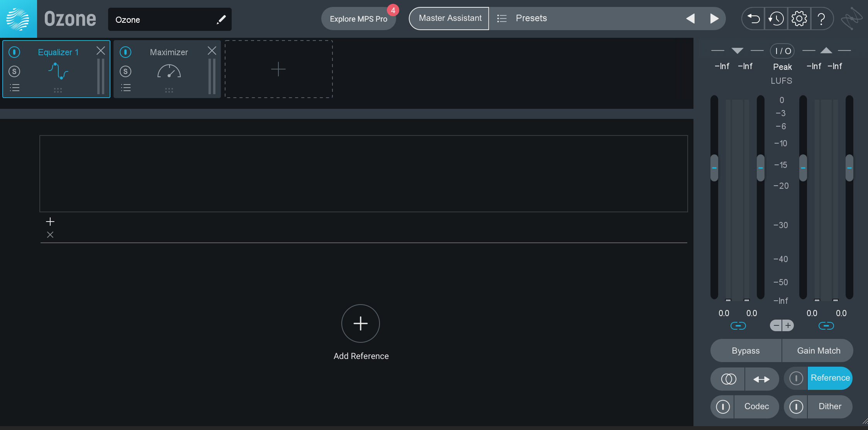Click the large Add Reference plus button
This screenshot has height=430, width=868.
(x=361, y=323)
